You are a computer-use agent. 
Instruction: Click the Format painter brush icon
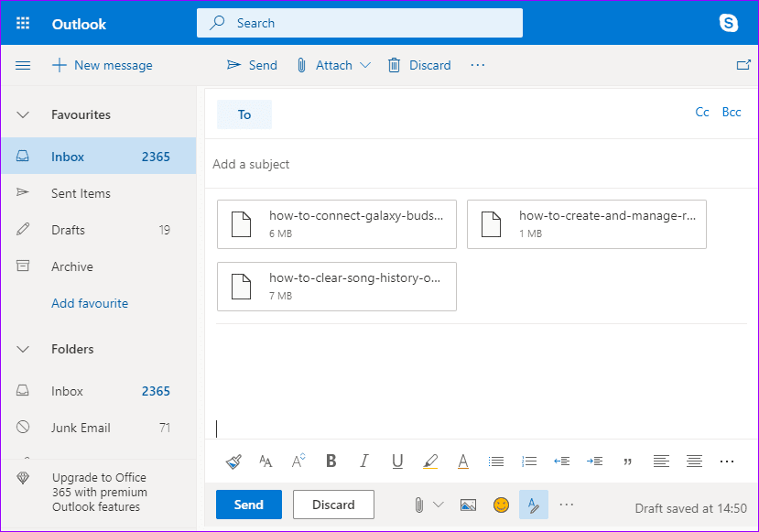(233, 461)
